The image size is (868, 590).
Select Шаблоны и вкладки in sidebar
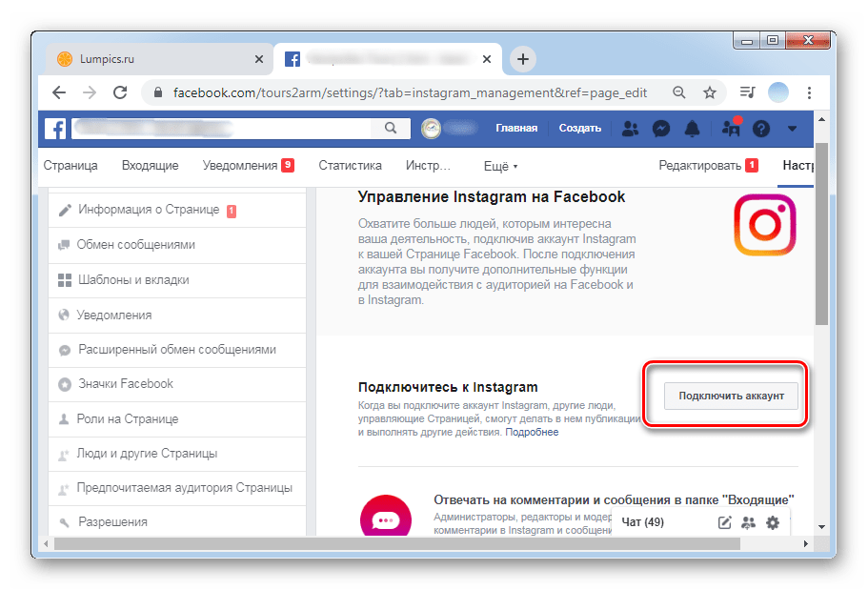tap(177, 280)
